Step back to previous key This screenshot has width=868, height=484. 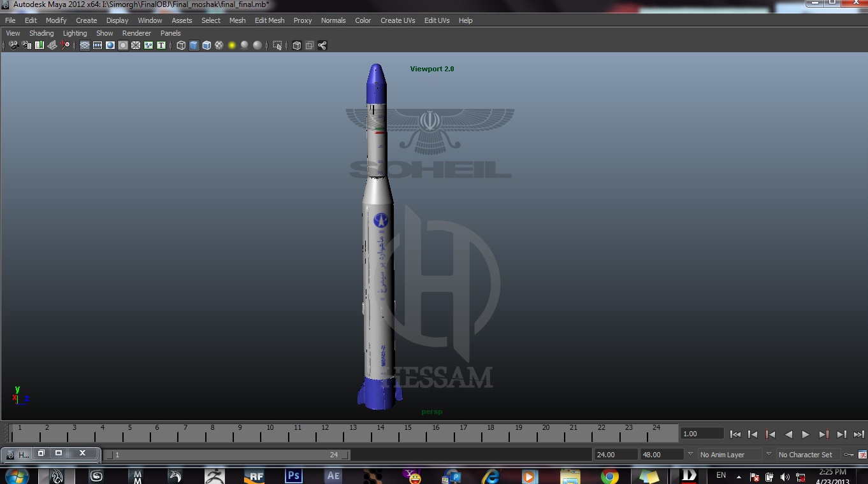(x=770, y=434)
